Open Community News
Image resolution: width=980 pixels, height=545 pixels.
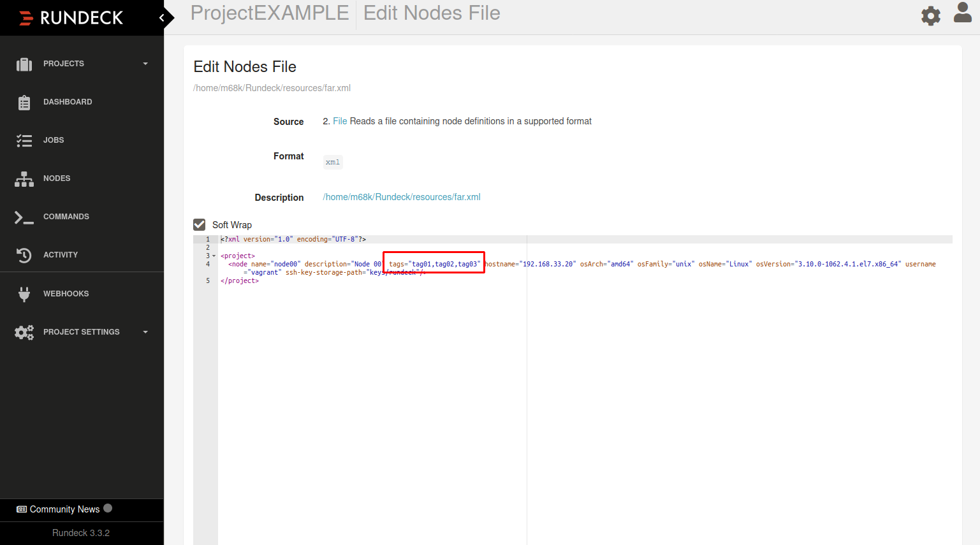64,509
